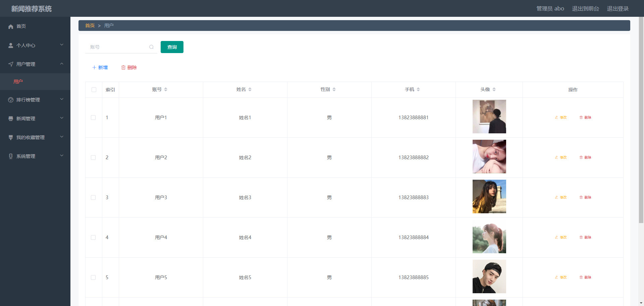Edit 用户5 with the 修改 button
The height and width of the screenshot is (306, 644).
coord(561,277)
